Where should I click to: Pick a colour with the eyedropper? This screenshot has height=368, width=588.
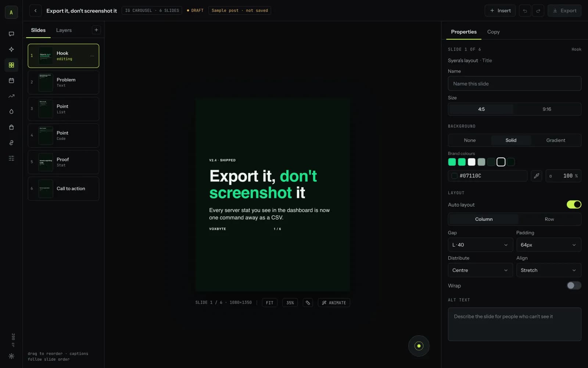pos(537,176)
